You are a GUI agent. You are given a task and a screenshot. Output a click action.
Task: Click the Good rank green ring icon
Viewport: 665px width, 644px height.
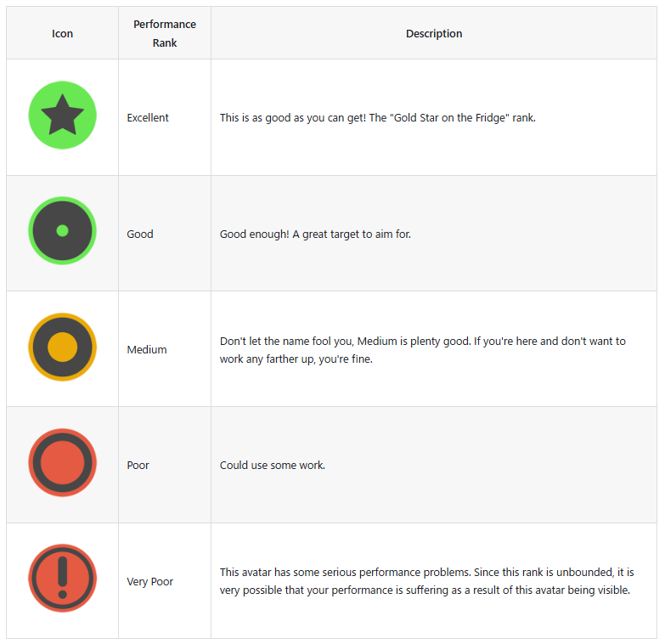(62, 231)
